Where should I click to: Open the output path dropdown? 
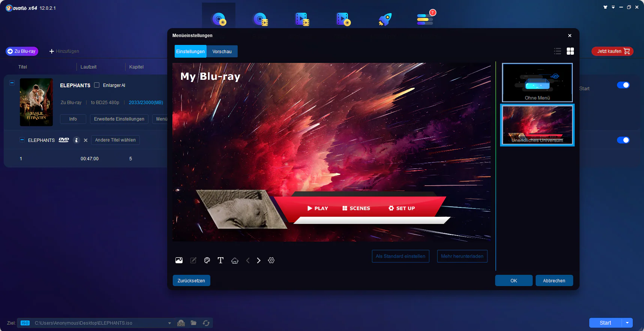point(169,323)
